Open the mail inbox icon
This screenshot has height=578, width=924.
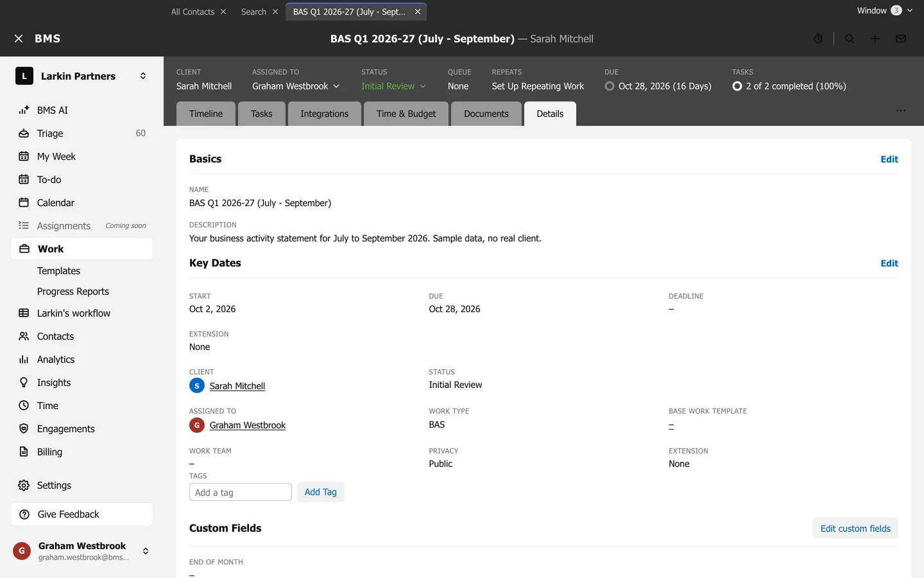pyautogui.click(x=901, y=39)
